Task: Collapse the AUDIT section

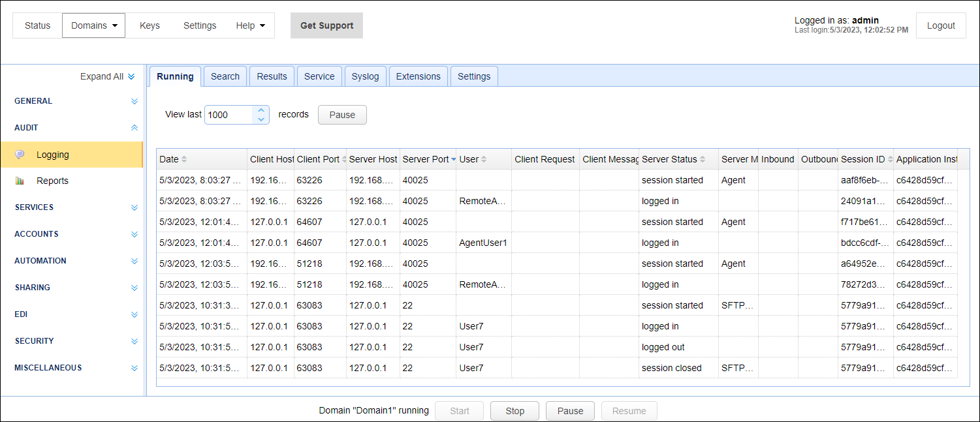Action: coord(134,128)
